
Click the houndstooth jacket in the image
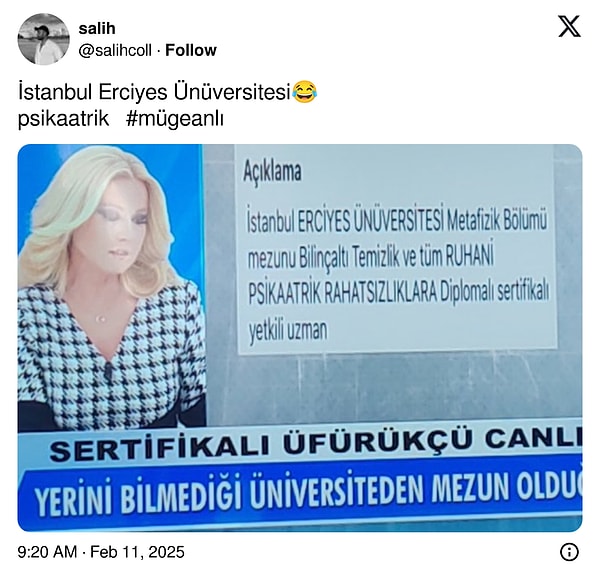click(111, 360)
